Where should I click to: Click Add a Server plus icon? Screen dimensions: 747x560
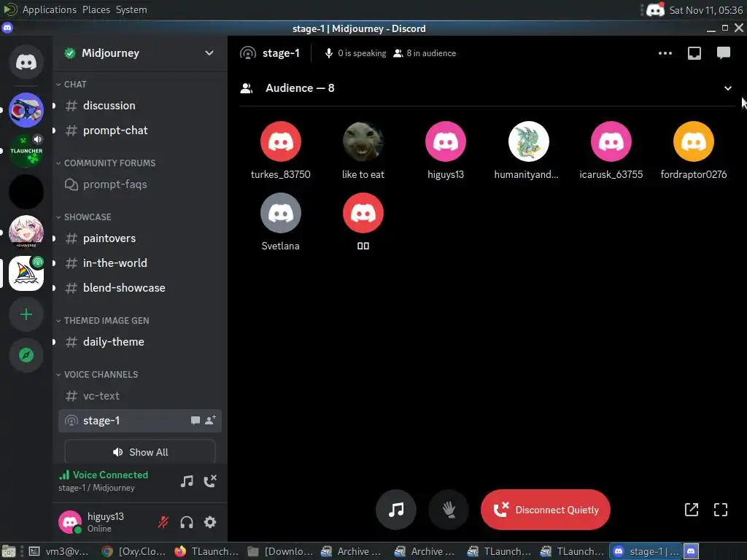pos(26,314)
